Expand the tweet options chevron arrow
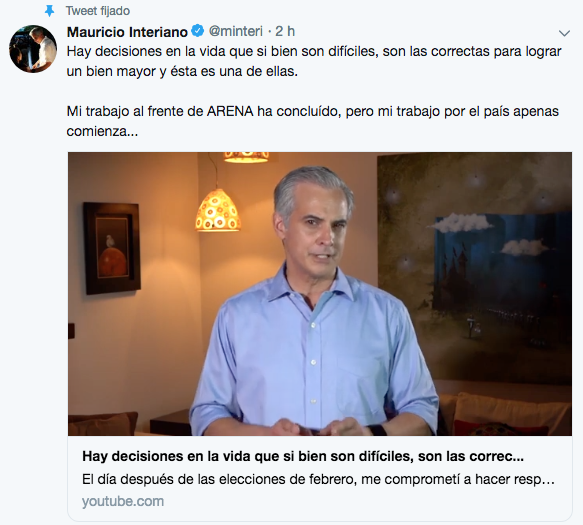Image resolution: width=583 pixels, height=525 pixels. [564, 33]
